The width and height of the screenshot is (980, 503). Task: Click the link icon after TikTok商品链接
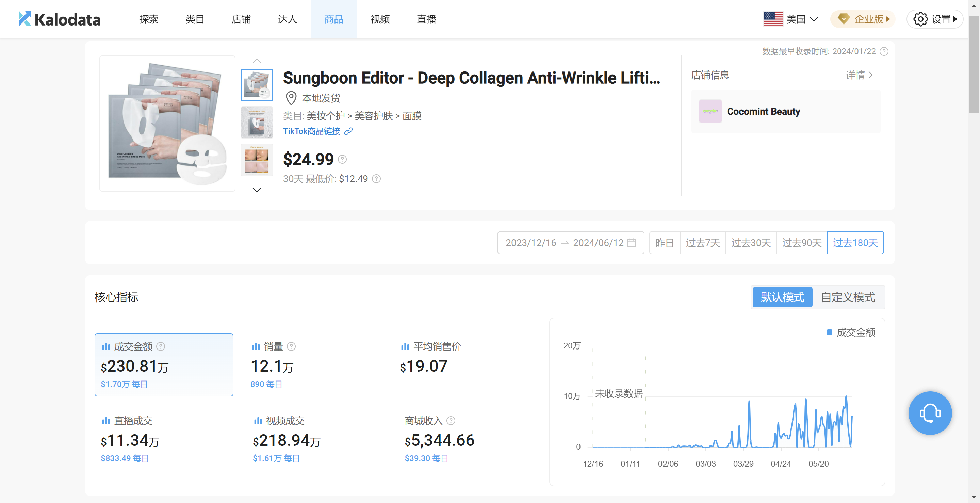tap(348, 132)
